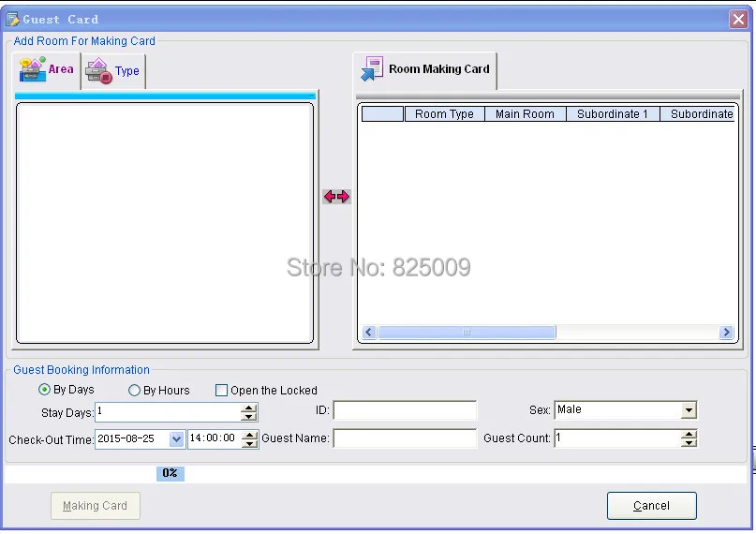756x534 pixels.
Task: Click the Room Type column header
Action: (444, 114)
